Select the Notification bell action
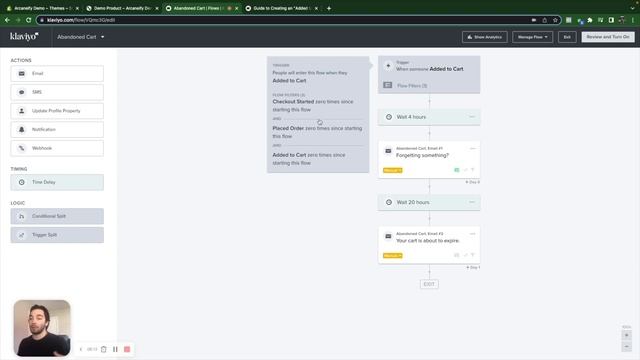Screen dimensions: 640x360 click(x=22, y=129)
